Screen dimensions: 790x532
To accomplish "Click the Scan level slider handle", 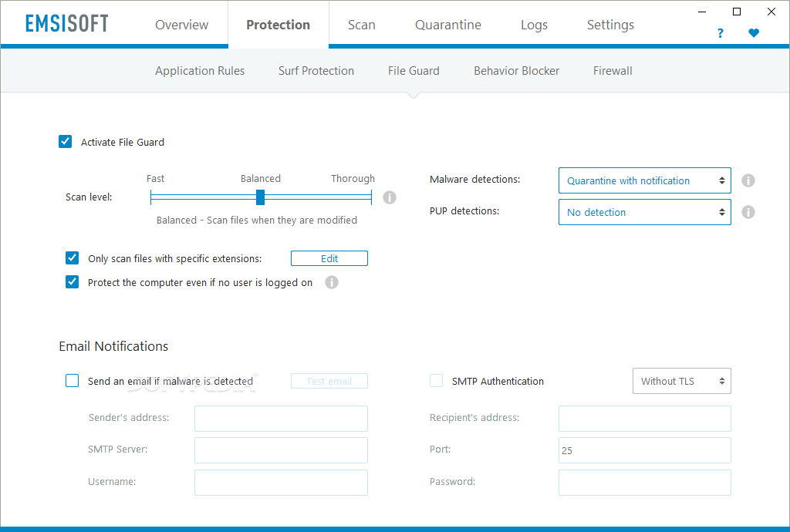I will tap(260, 197).
